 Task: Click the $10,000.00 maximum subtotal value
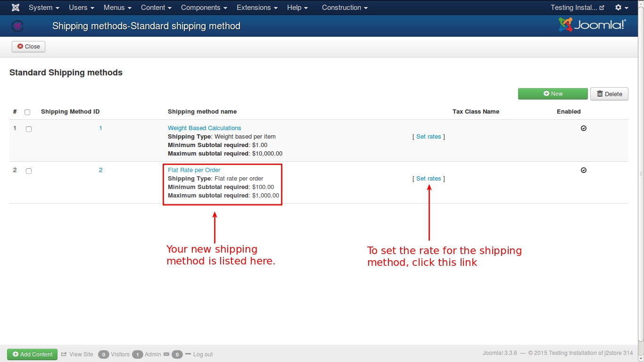click(x=267, y=154)
